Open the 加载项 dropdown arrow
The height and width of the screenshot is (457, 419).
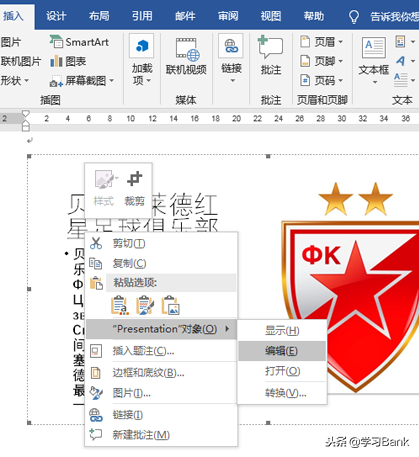point(149,81)
